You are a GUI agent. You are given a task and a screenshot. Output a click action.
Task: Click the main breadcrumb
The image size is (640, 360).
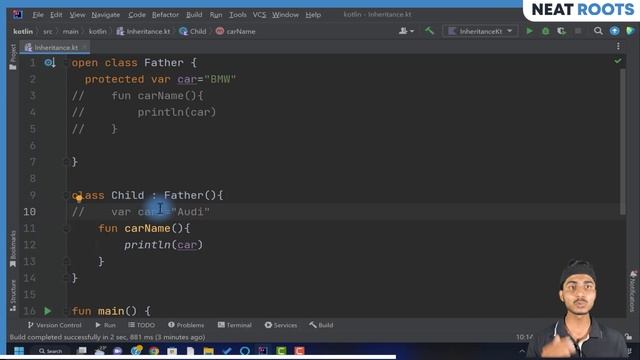(x=70, y=31)
